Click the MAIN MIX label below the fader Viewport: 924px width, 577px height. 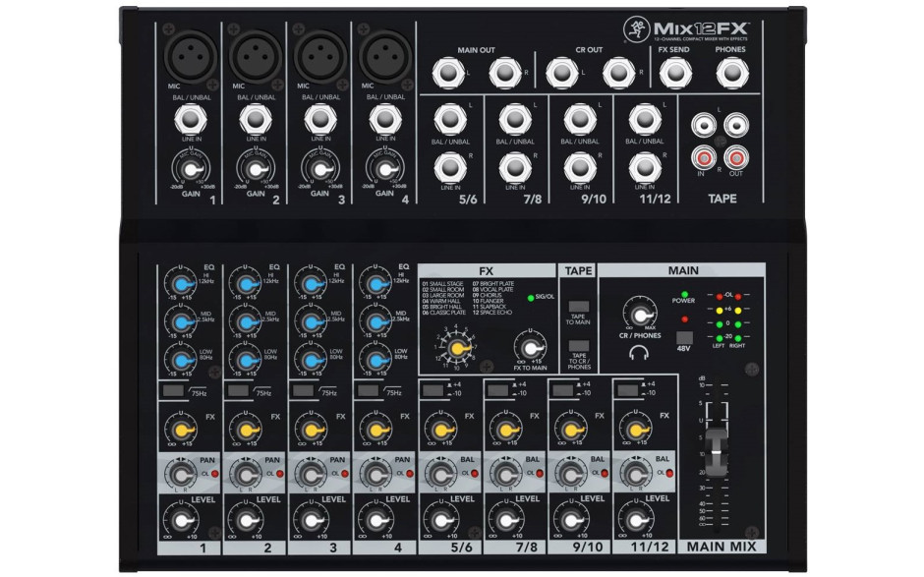pos(722,547)
